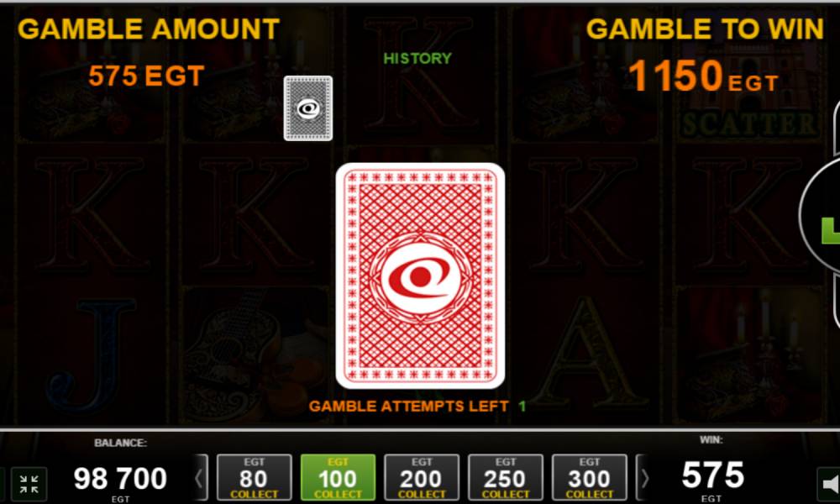Choose the 250 EGT collect button
840x504 pixels.
click(x=505, y=477)
